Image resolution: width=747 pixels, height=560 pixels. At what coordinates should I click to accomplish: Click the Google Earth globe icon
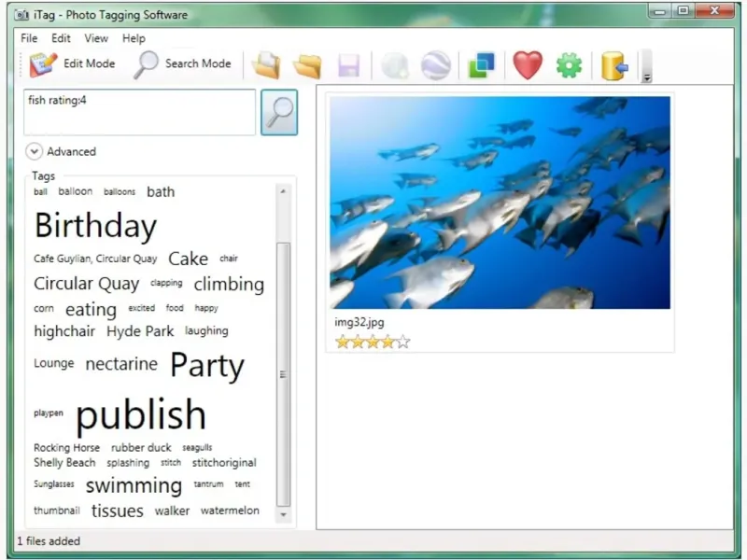436,64
